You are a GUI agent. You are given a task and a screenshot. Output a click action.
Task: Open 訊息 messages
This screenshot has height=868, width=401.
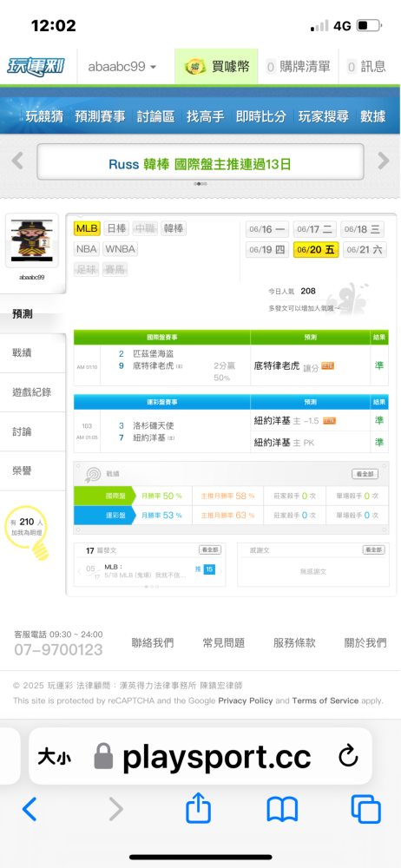tap(366, 67)
